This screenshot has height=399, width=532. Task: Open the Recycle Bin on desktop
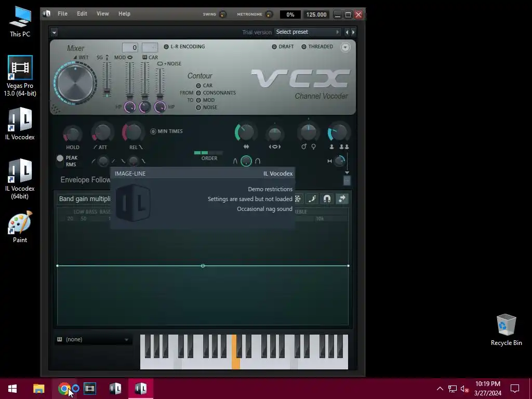point(506,330)
